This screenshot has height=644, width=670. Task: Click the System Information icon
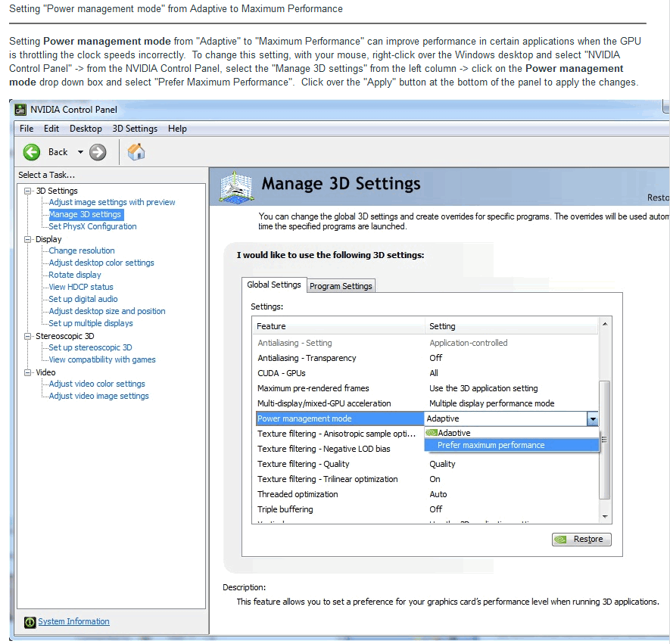tap(30, 622)
